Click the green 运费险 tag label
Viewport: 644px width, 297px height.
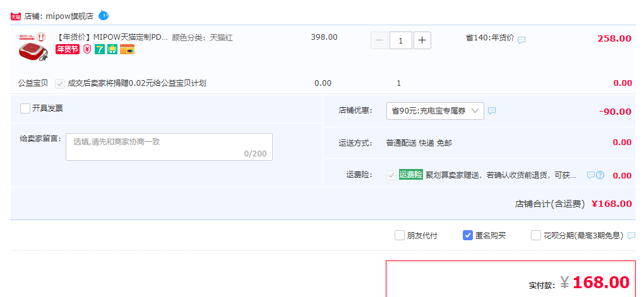(411, 174)
